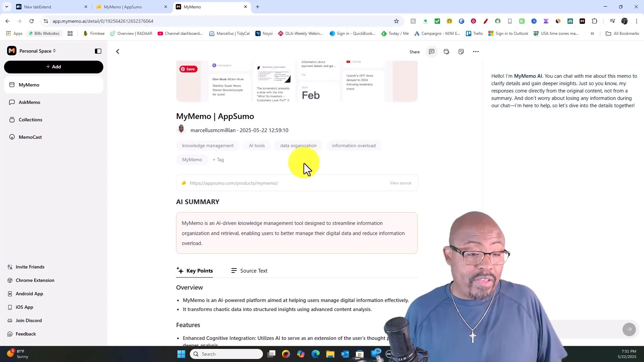This screenshot has height=362, width=644.
Task: Open the Trello bookmark
Action: click(x=474, y=34)
